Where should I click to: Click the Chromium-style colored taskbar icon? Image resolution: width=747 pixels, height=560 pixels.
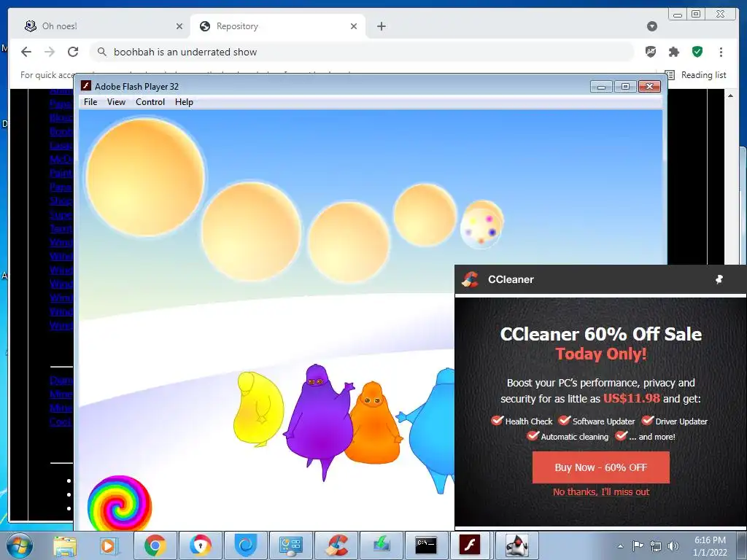(201, 545)
